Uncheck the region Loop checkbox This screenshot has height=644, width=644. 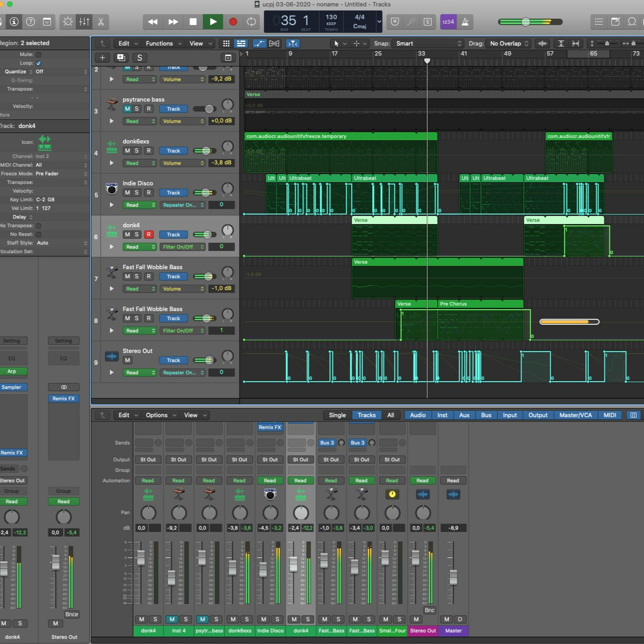(39, 63)
